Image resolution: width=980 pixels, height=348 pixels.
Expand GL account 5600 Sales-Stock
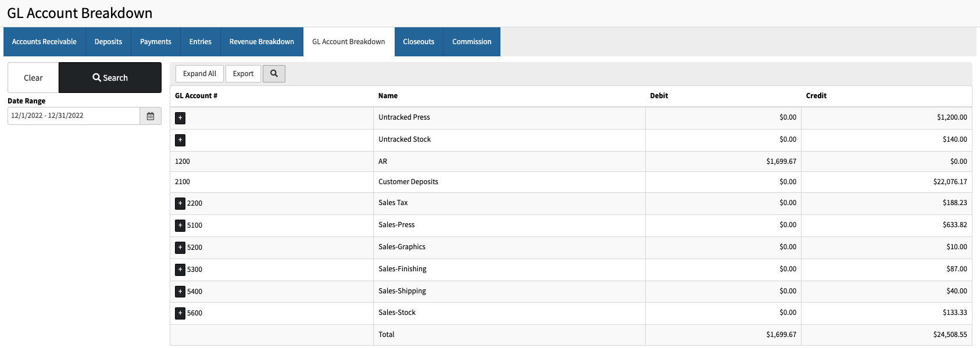(180, 313)
